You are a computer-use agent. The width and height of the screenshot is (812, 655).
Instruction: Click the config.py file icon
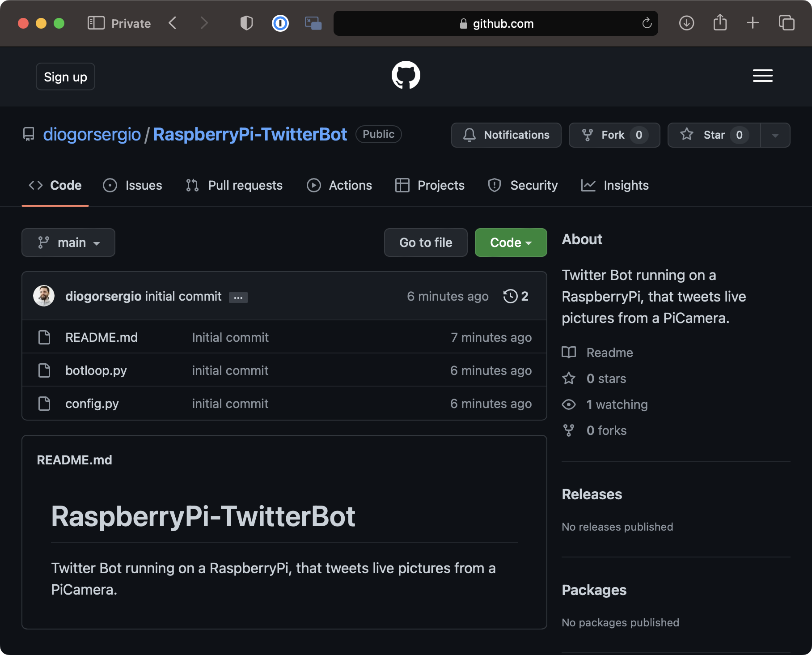click(44, 404)
